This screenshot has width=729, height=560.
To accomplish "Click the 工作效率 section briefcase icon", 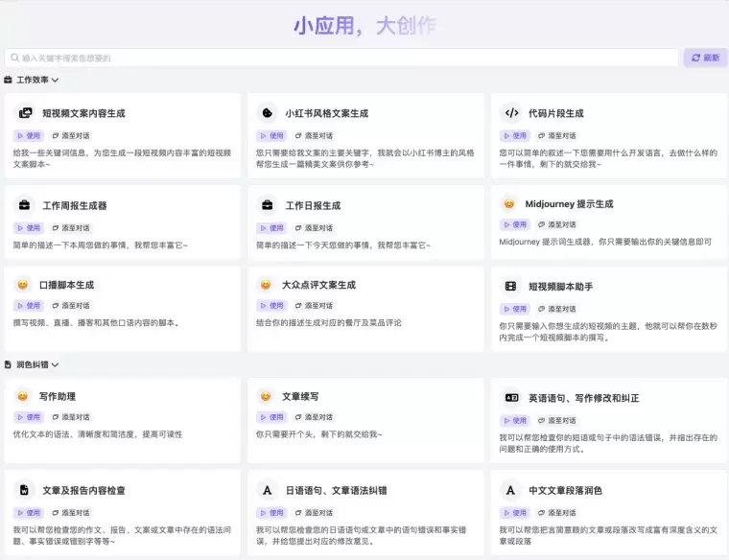I will 8,80.
